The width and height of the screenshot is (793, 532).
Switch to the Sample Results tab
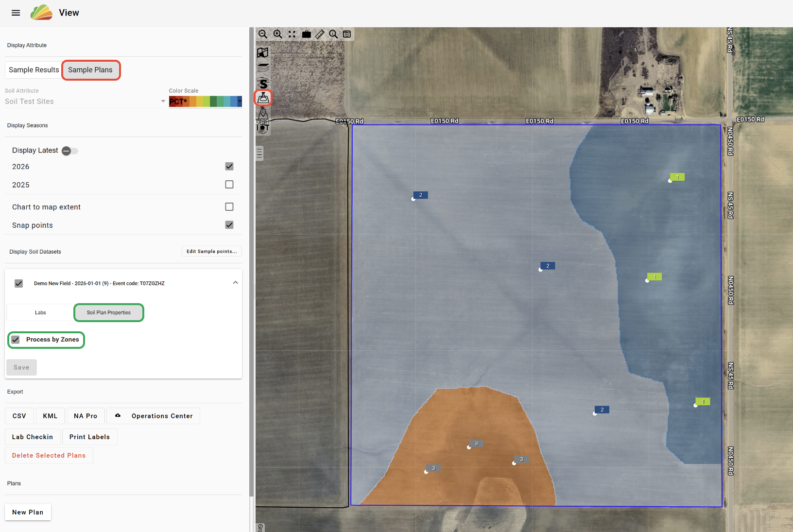point(34,70)
